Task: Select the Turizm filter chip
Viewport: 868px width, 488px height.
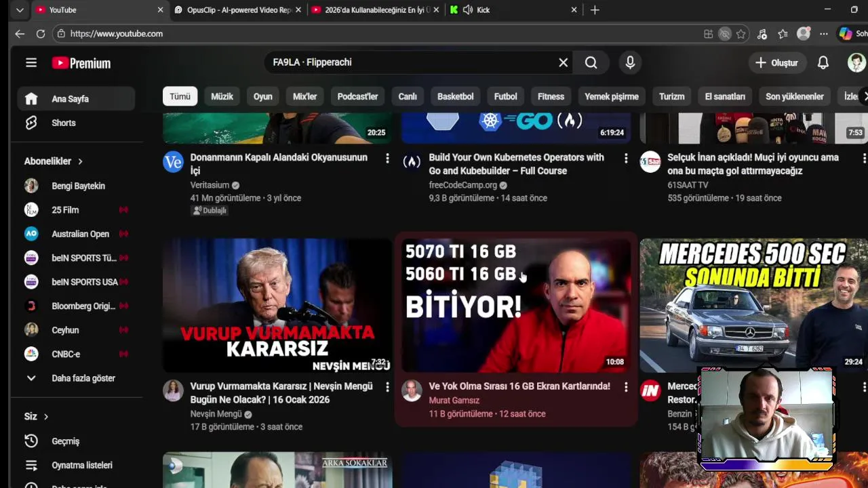Action: (672, 96)
